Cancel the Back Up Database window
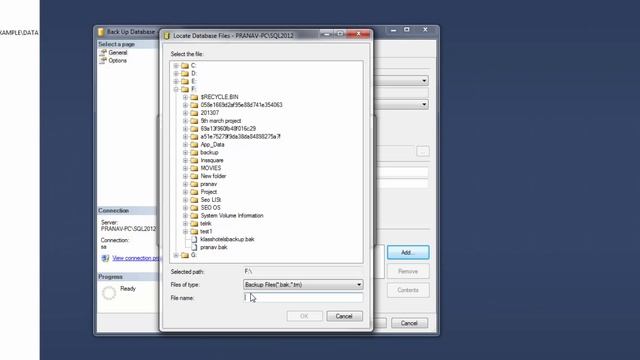This screenshot has width=640, height=360. (x=409, y=323)
